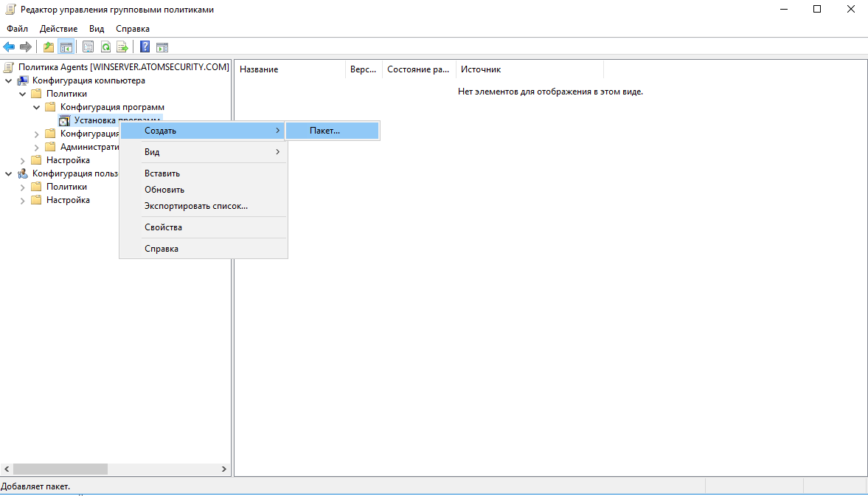Toggle the show/hide console tree icon
Screen dimensions: 868x496
[x=66, y=47]
